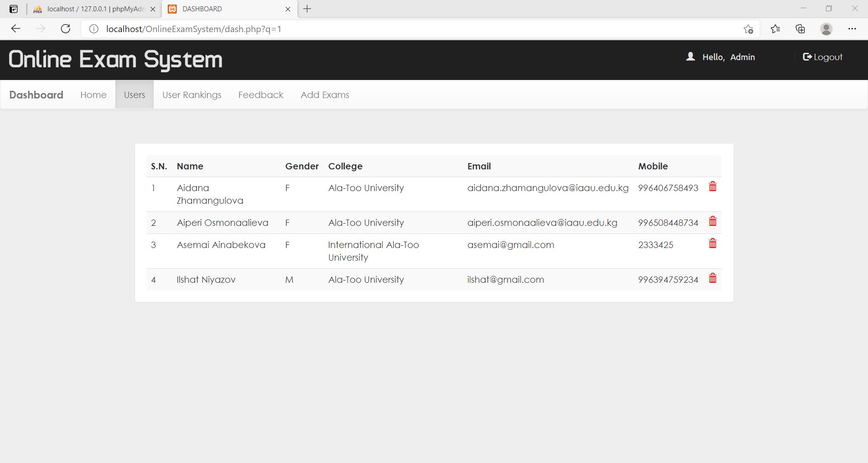Click the name Aiperi Osmonaalieva
The height and width of the screenshot is (463, 868).
click(222, 223)
